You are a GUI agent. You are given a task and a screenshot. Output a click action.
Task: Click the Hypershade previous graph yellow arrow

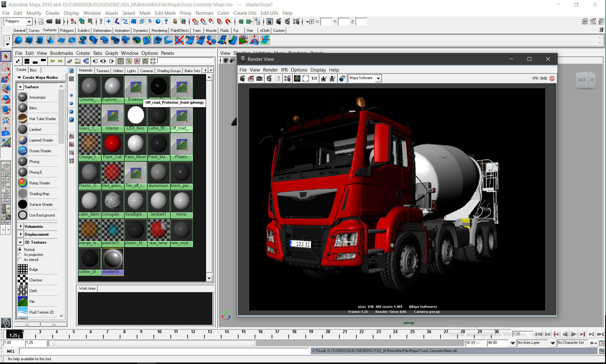point(52,61)
